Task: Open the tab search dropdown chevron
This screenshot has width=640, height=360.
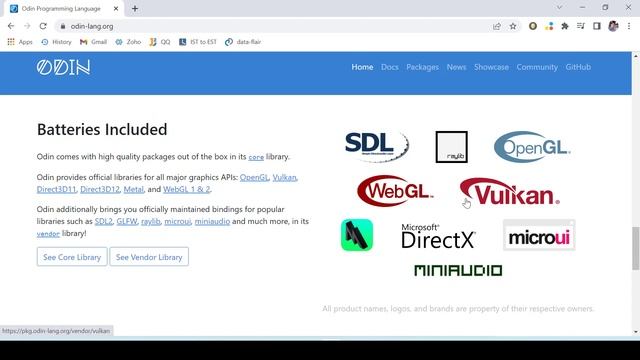Action: [x=560, y=7]
